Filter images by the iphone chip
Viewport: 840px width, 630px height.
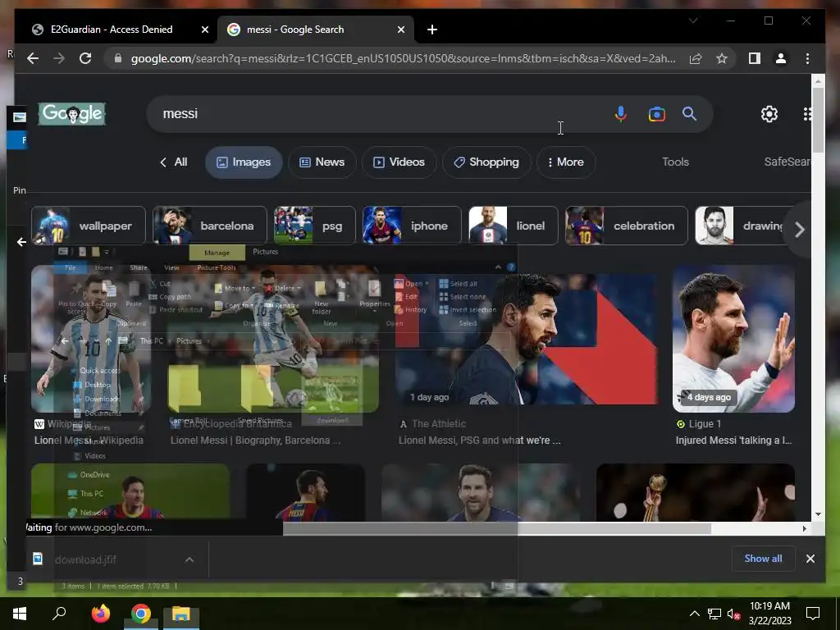pos(412,226)
